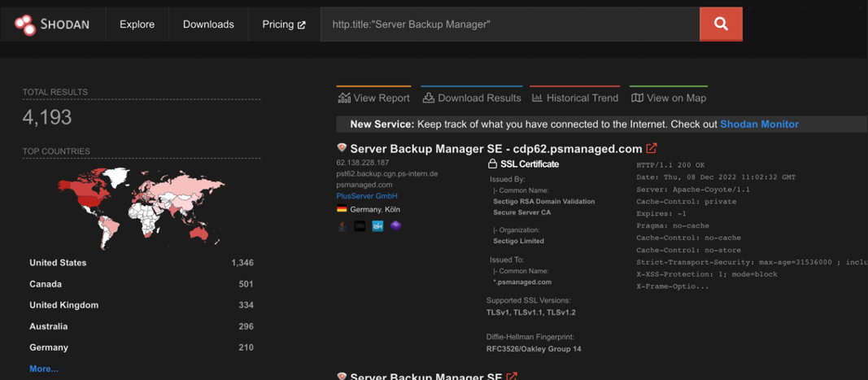
Task: Open the Pricing page
Action: [284, 24]
